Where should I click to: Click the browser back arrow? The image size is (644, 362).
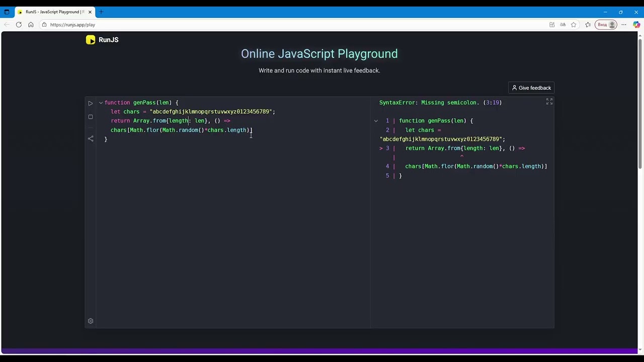pos(7,25)
